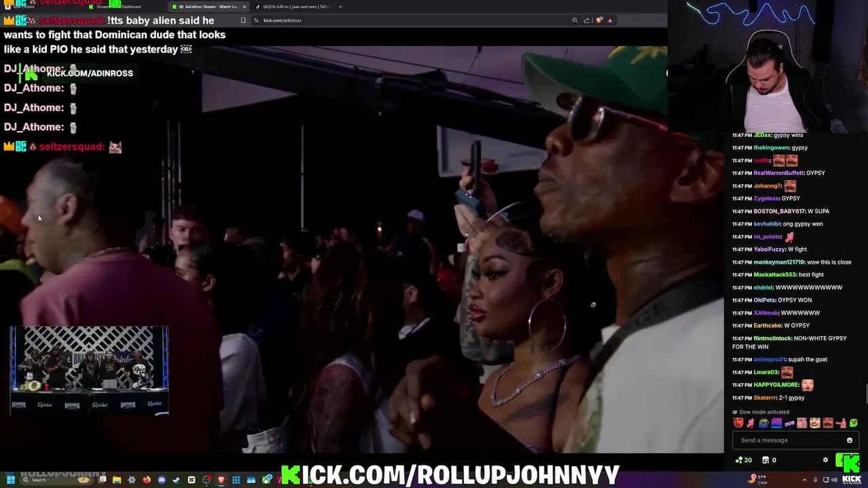Image resolution: width=868 pixels, height=488 pixels.
Task: Click the share icon in address bar
Action: point(587,20)
